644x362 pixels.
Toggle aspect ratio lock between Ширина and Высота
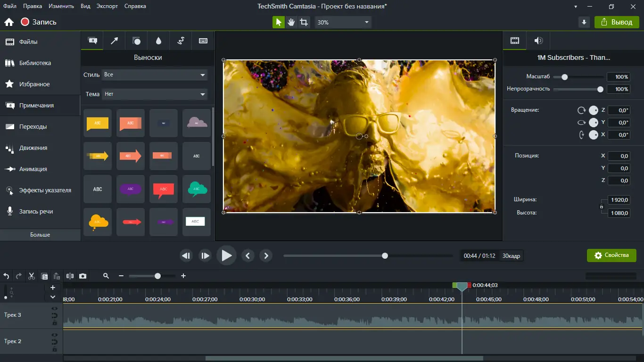(x=601, y=206)
